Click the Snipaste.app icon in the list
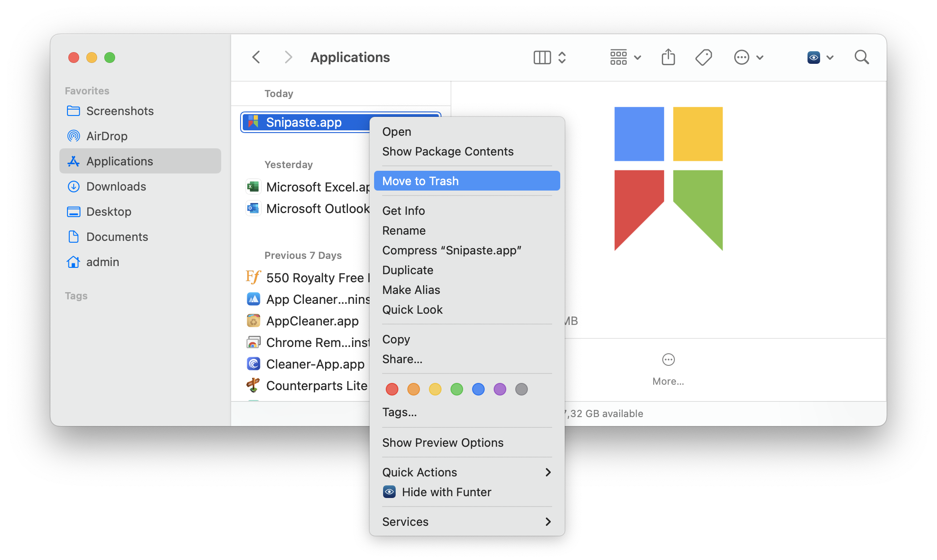 tap(253, 122)
